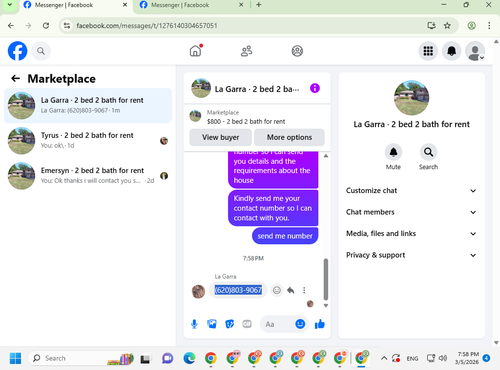Click the More options button
Viewport: 500px width, 370px height.
tap(289, 137)
